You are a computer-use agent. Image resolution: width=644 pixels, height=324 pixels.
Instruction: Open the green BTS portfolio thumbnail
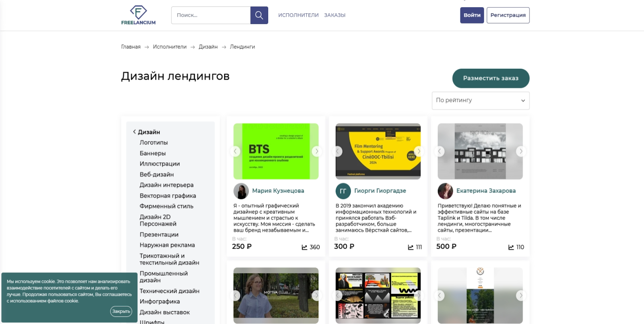[276, 152]
